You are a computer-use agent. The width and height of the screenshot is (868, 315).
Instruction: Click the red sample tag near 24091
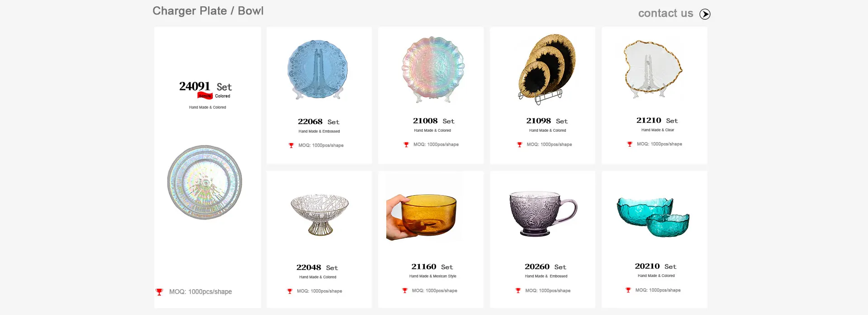pyautogui.click(x=205, y=95)
